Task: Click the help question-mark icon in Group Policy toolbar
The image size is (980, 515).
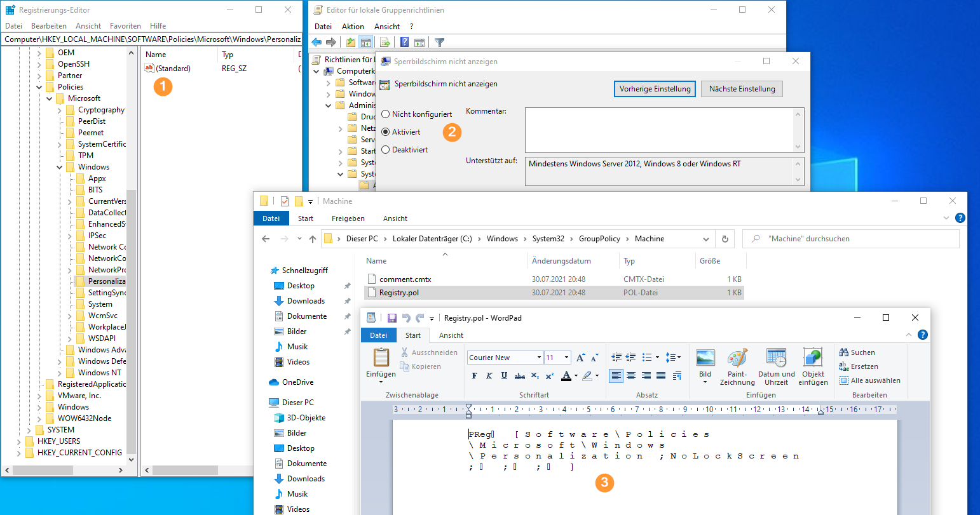Action: 404,43
